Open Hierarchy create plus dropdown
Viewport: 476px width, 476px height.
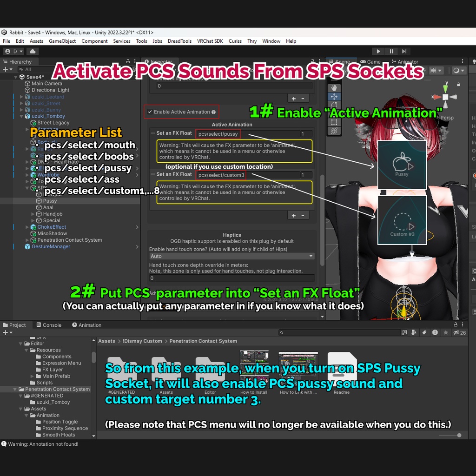click(x=7, y=70)
